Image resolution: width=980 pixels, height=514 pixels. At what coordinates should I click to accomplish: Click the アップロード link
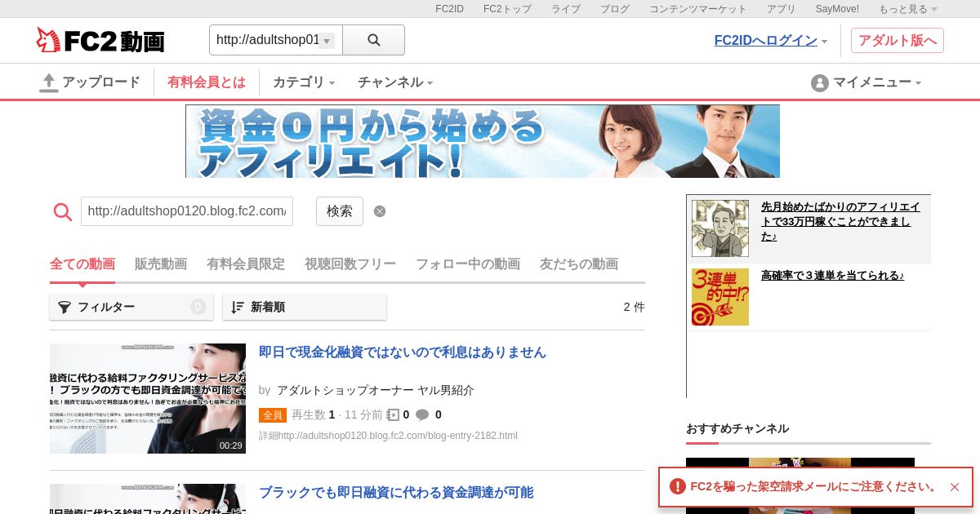point(101,82)
